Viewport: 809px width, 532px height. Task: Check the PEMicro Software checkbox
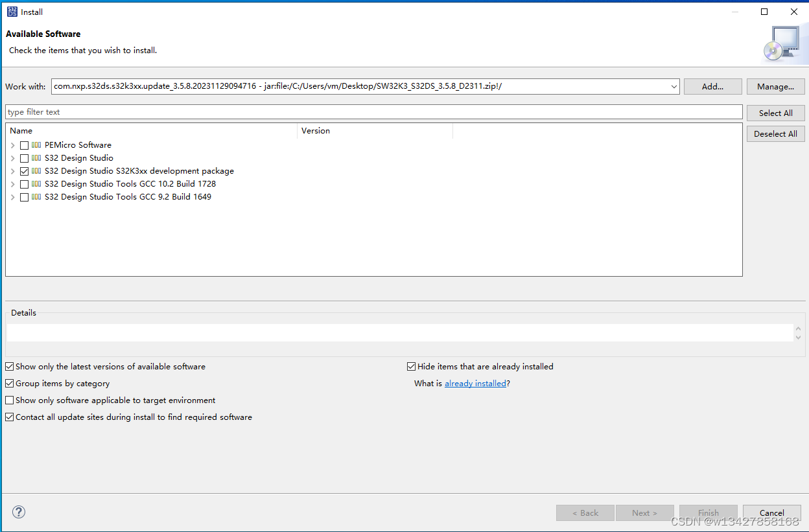[x=25, y=145]
